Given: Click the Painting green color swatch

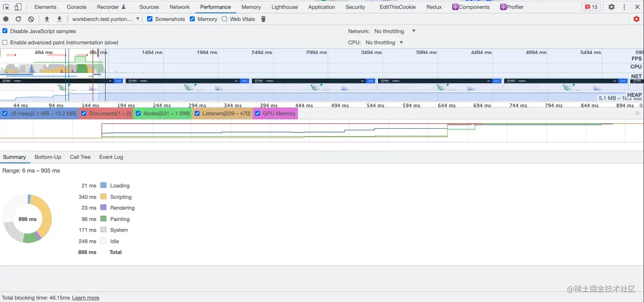Looking at the screenshot, I should tap(103, 219).
